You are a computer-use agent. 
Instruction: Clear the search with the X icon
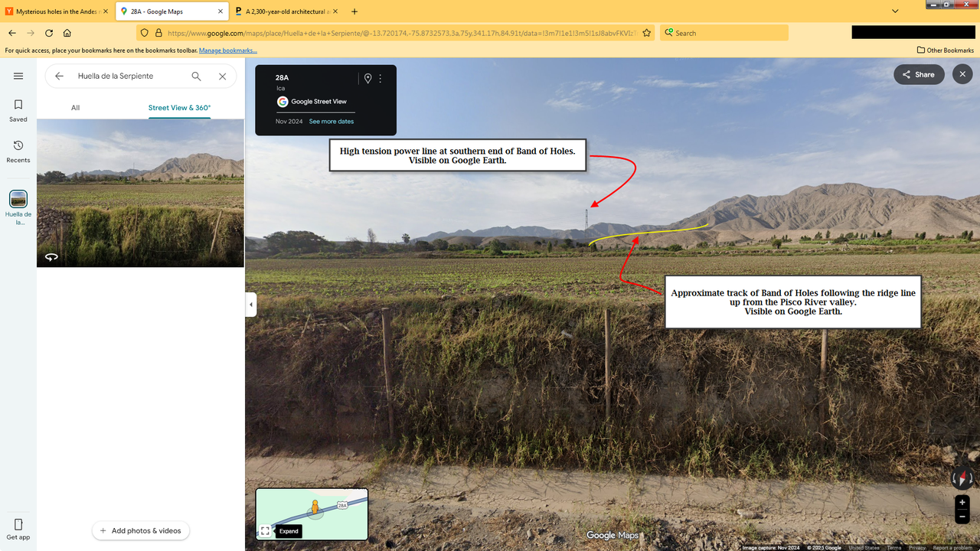(222, 76)
